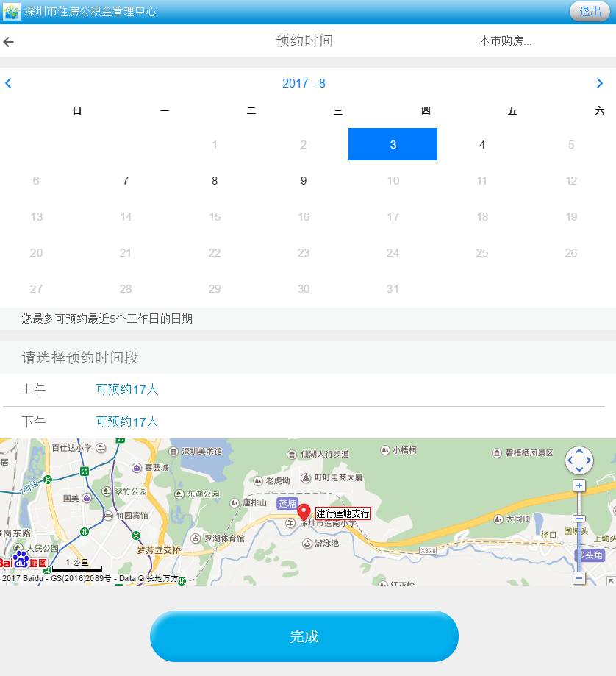The image size is (616, 676).
Task: Go to the previous month
Action: click(x=9, y=83)
